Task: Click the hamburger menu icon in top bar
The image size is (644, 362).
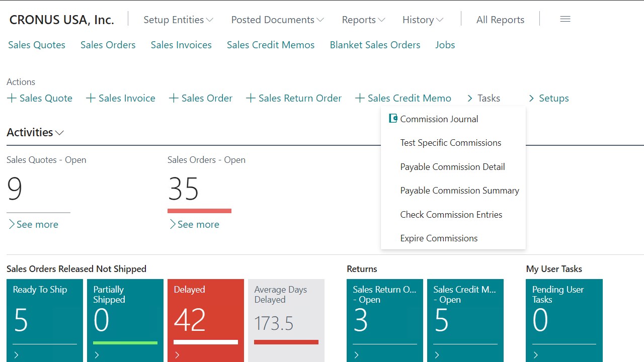Action: point(565,19)
